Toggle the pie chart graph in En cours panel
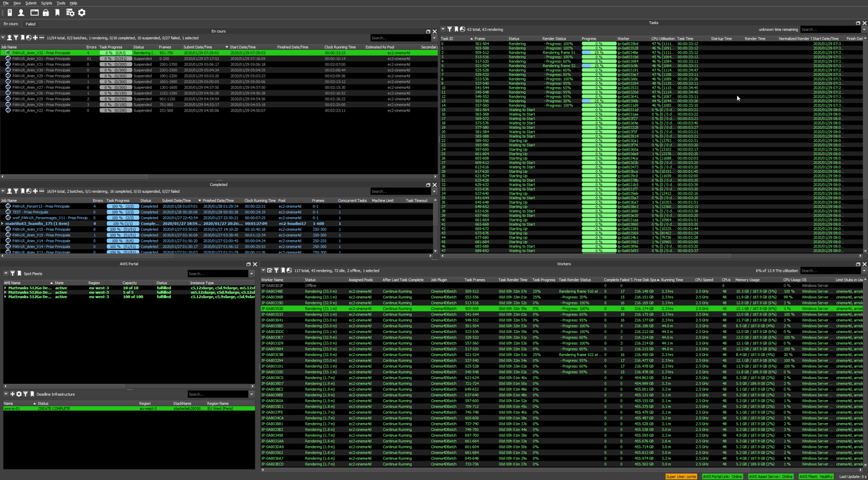Viewport: 868px width, 480px height. (29, 38)
